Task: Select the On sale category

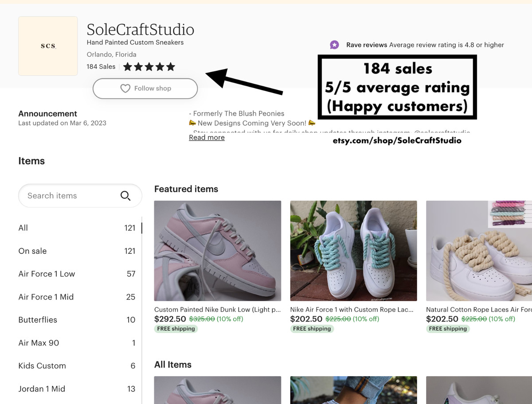Action: (32, 251)
